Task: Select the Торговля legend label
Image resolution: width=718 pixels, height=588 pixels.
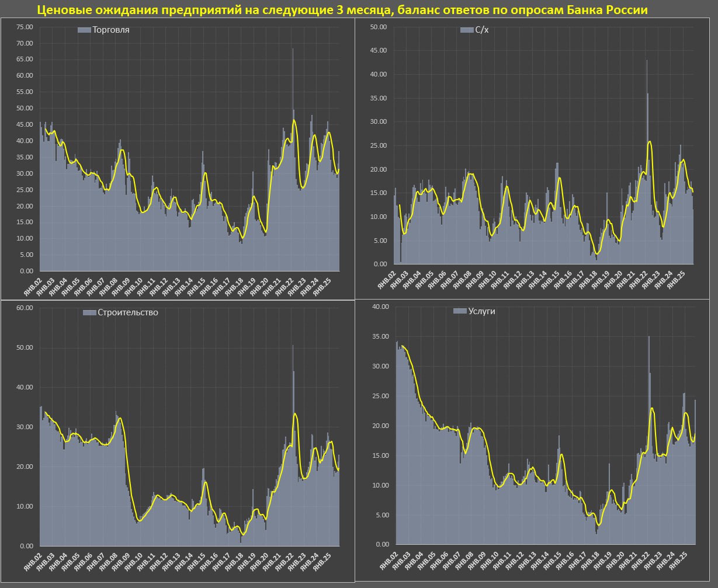Action: tap(111, 30)
